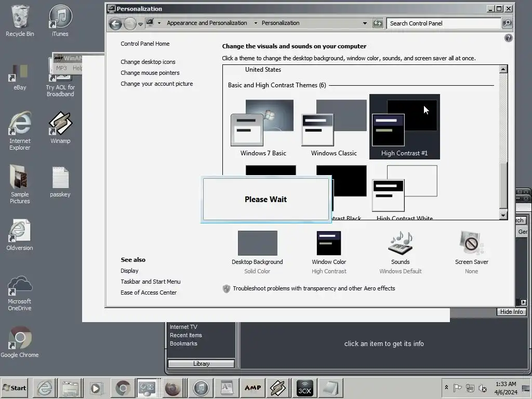This screenshot has height=399, width=532.
Task: Switch to Winamp in the taskbar
Action: 278,388
